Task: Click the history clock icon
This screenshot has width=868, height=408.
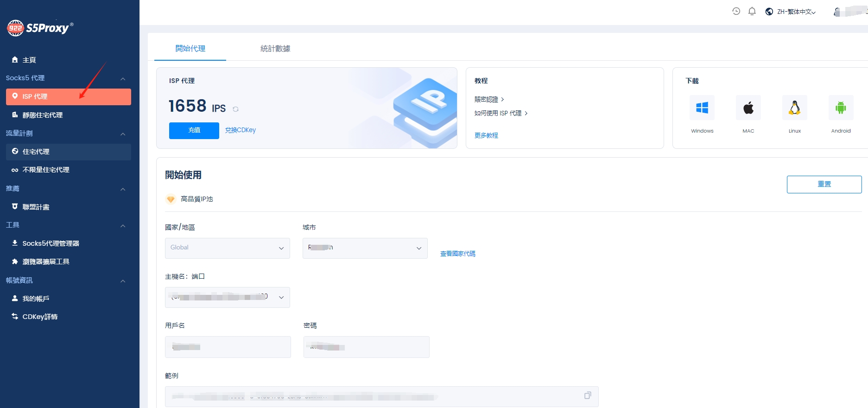Action: 736,12
